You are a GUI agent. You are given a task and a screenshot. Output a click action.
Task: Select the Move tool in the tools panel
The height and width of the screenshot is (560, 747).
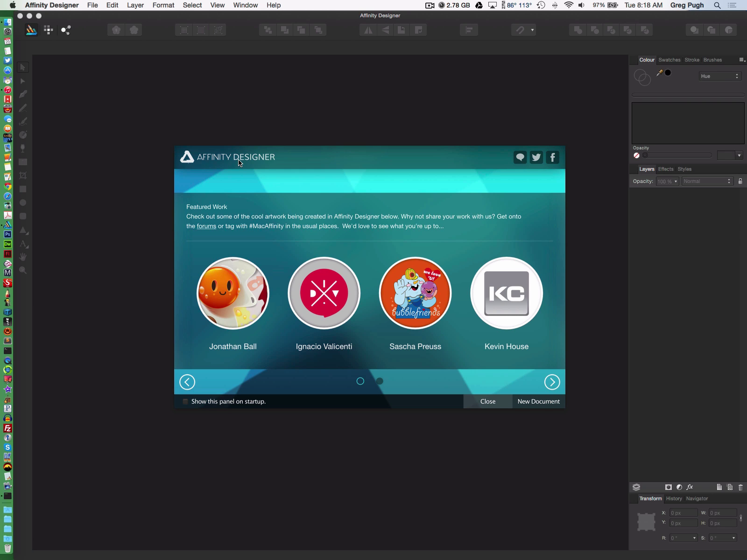pos(22,67)
